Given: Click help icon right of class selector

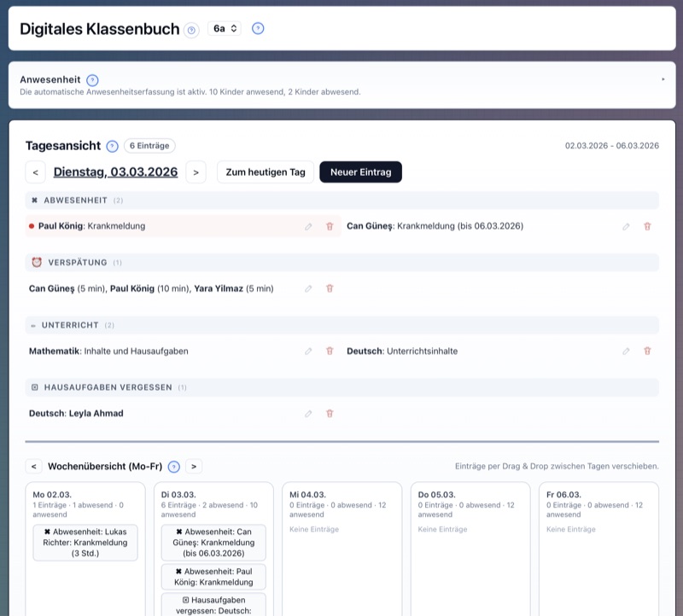Looking at the screenshot, I should click(258, 29).
